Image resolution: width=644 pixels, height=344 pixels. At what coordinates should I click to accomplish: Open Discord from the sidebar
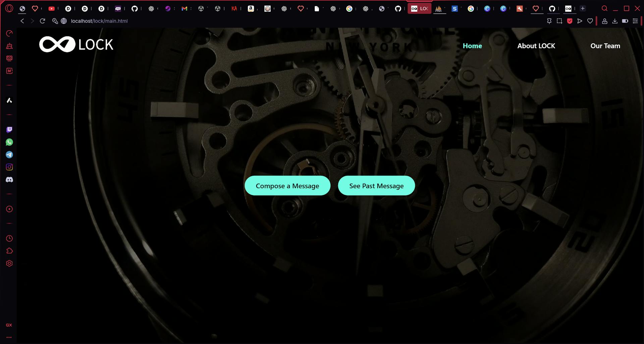tap(9, 180)
